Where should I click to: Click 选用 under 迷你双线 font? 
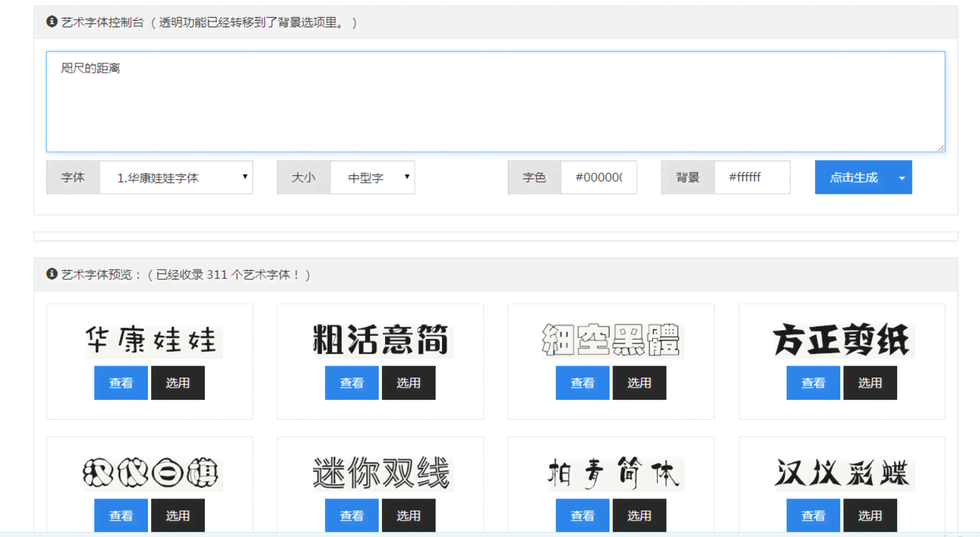408,515
